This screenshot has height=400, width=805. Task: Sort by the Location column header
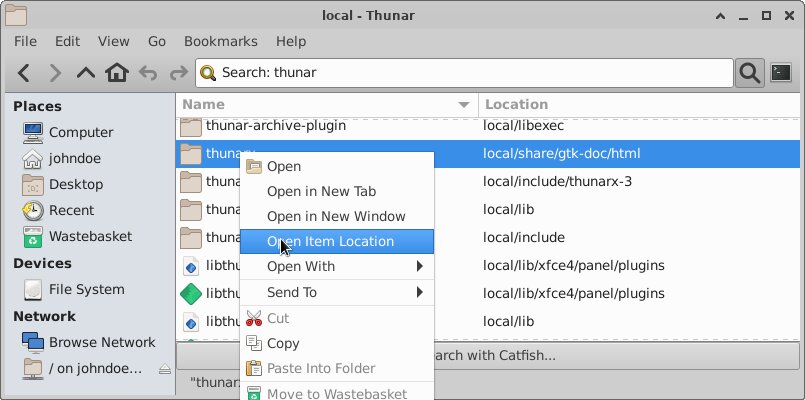point(639,105)
